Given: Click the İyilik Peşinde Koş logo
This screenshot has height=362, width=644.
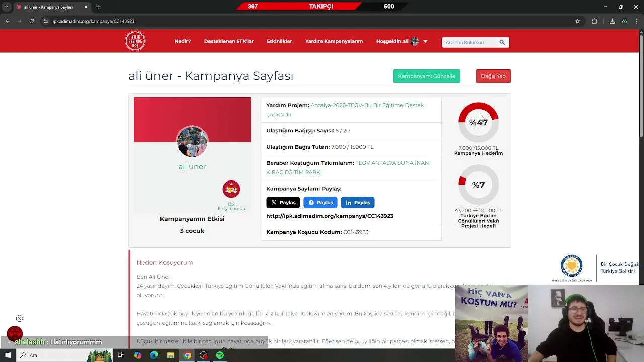Looking at the screenshot, I should click(135, 41).
